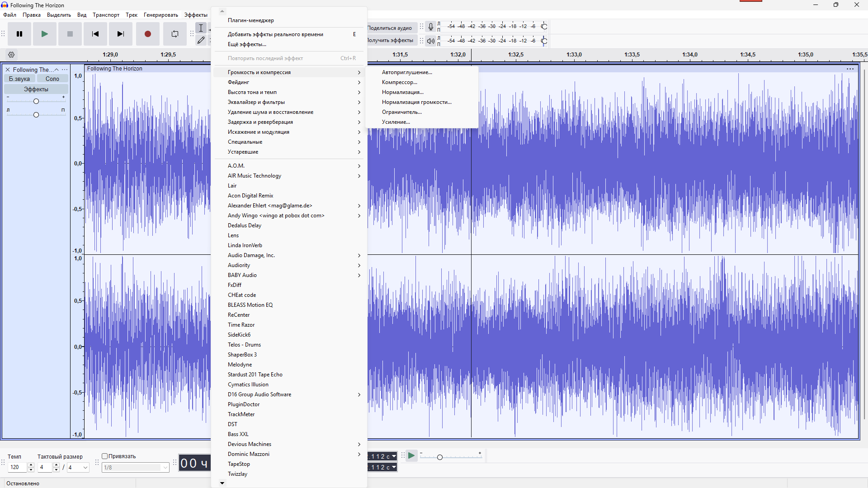The width and height of the screenshot is (868, 488).
Task: Click the tempo value field 120
Action: coord(18,468)
